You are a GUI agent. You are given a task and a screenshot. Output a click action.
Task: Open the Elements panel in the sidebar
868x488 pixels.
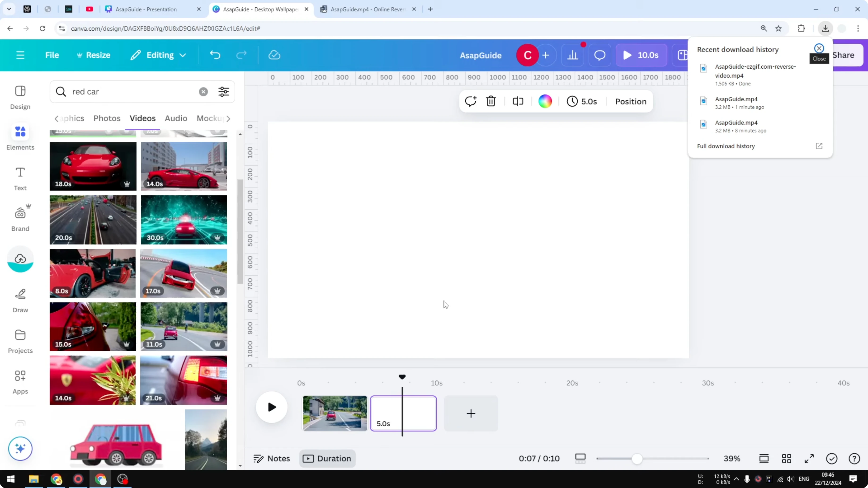[x=20, y=136]
